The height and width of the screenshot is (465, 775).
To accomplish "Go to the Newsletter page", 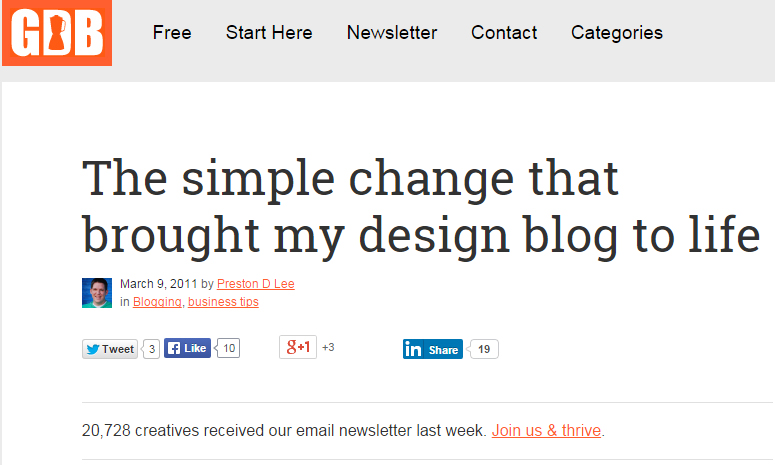I will [x=391, y=33].
